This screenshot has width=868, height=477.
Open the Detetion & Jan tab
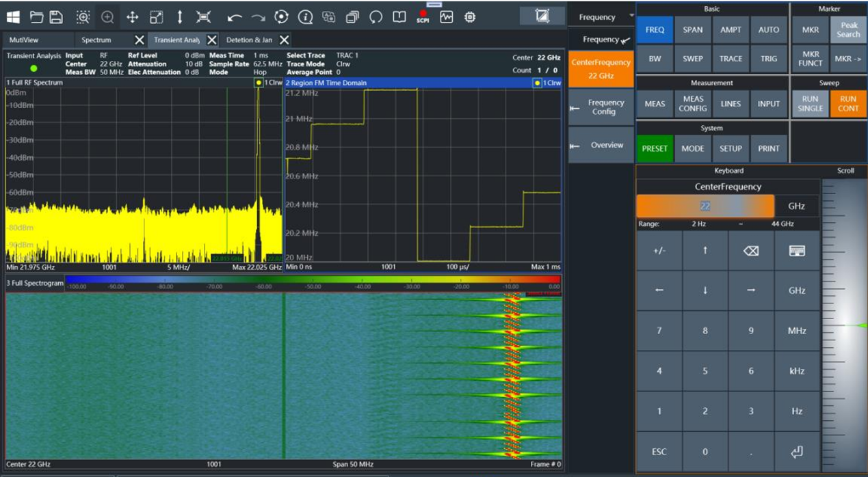[249, 40]
